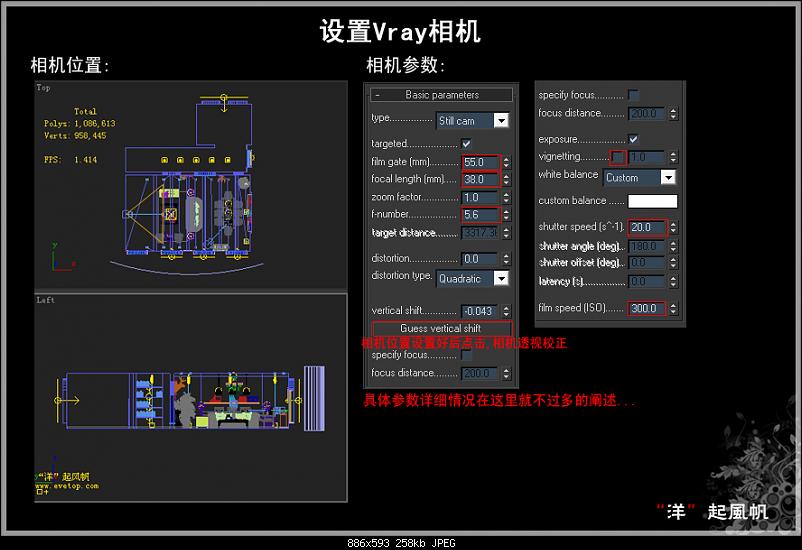Click the film gate (mm) value field
This screenshot has width=802, height=550.
click(x=480, y=162)
